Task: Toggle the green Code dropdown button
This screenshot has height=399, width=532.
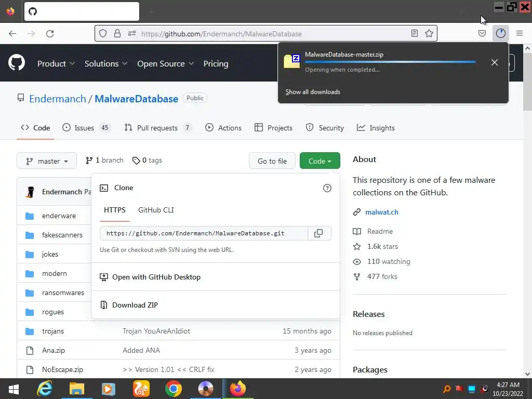Action: [x=320, y=161]
